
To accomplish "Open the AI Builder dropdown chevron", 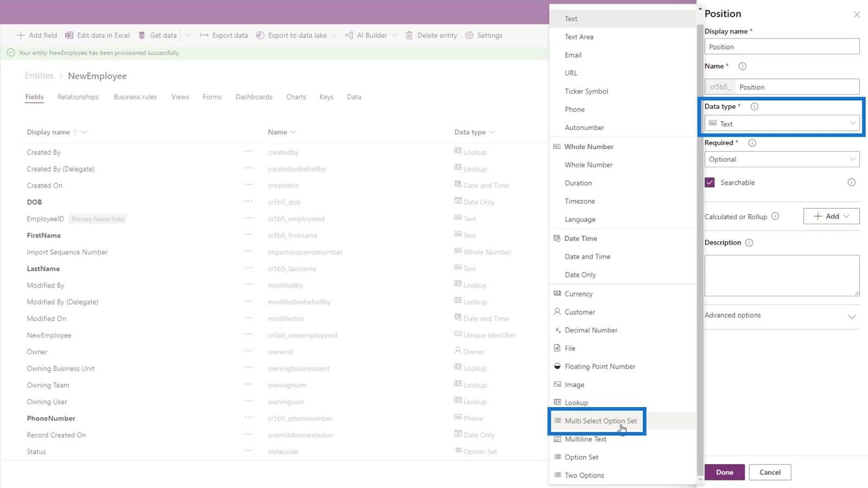I will pyautogui.click(x=394, y=35).
